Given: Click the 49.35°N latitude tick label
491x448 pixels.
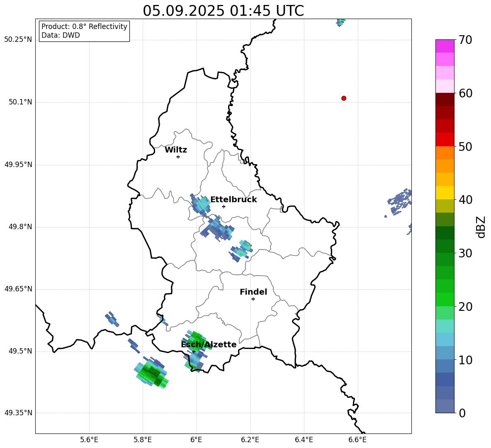Looking at the screenshot, I should 18,413.
